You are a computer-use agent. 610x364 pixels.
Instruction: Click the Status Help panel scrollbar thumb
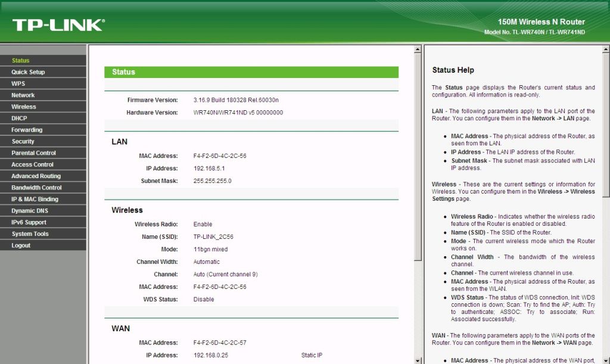pyautogui.click(x=606, y=125)
